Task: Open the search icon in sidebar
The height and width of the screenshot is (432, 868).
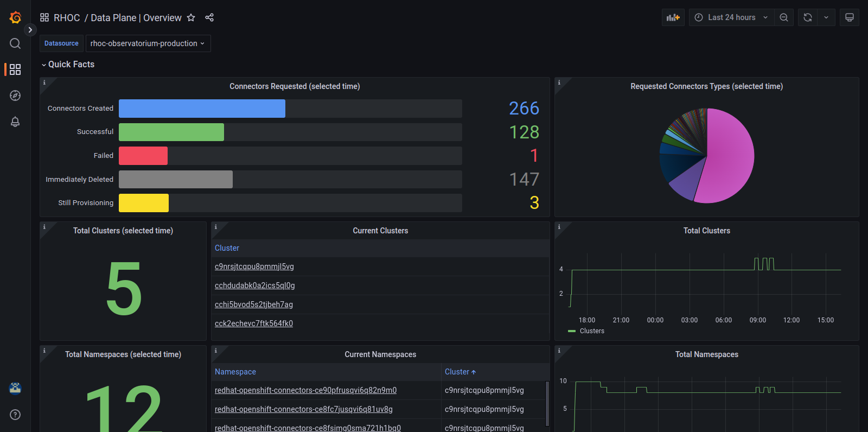Action: (x=15, y=43)
